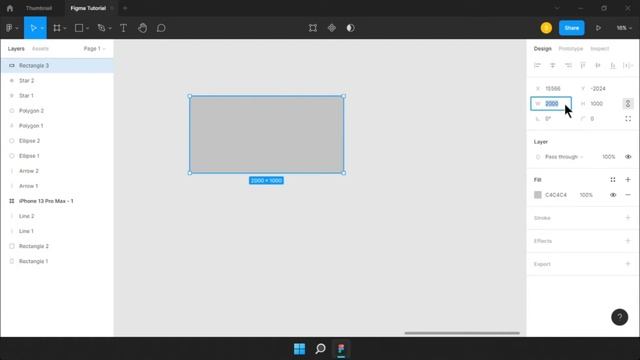Screen dimensions: 640x360
Task: Add an export setting with plus
Action: tap(628, 264)
